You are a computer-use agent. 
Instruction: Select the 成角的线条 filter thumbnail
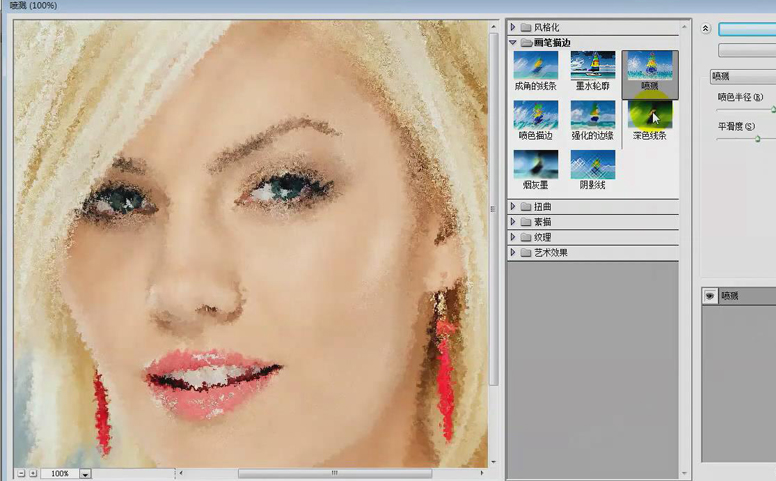[535, 66]
